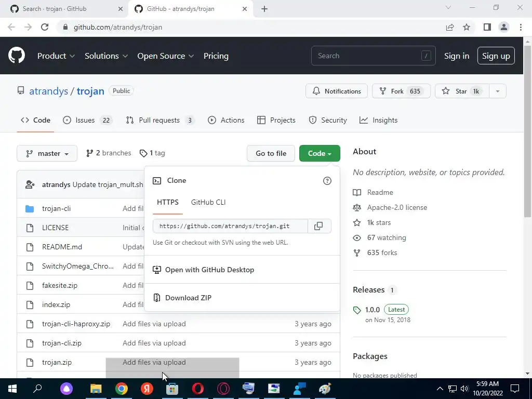Click the Chrome profile avatar icon
The width and height of the screenshot is (532, 399).
tap(504, 27)
